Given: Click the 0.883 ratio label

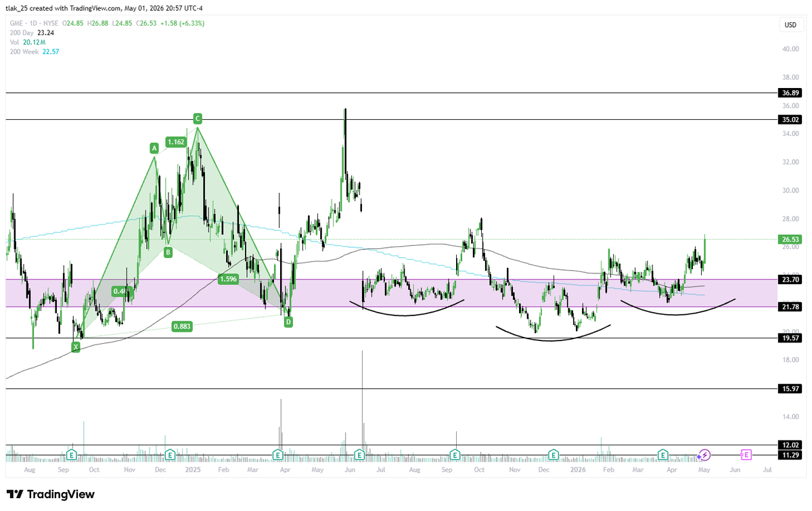Looking at the screenshot, I should pyautogui.click(x=181, y=326).
